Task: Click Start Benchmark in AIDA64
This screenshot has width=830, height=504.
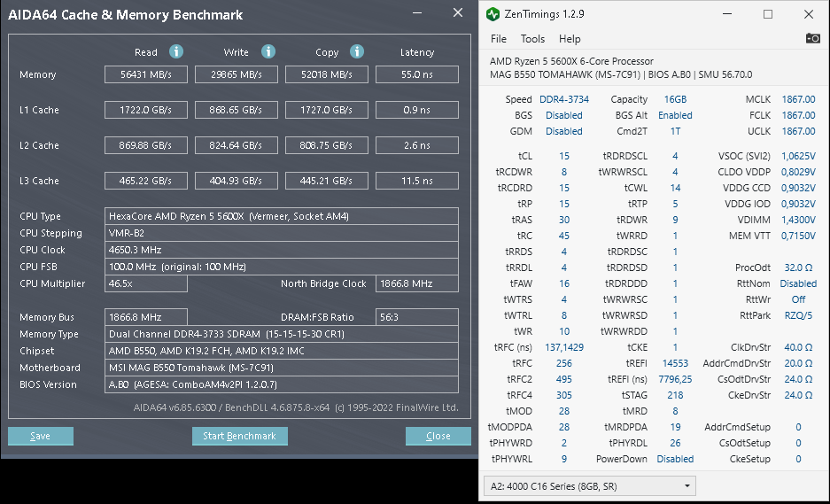Action: tap(240, 436)
